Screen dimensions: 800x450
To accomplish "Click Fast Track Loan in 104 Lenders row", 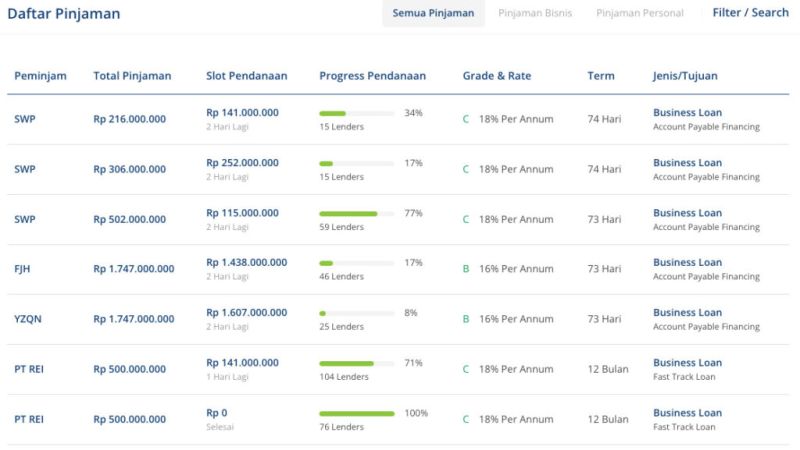I will [x=684, y=377].
